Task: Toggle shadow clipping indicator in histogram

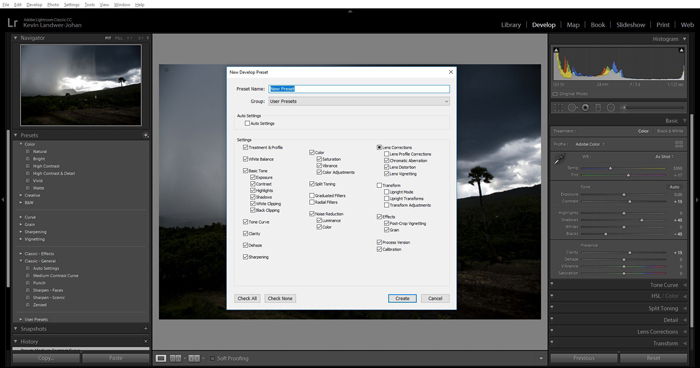Action: [556, 50]
